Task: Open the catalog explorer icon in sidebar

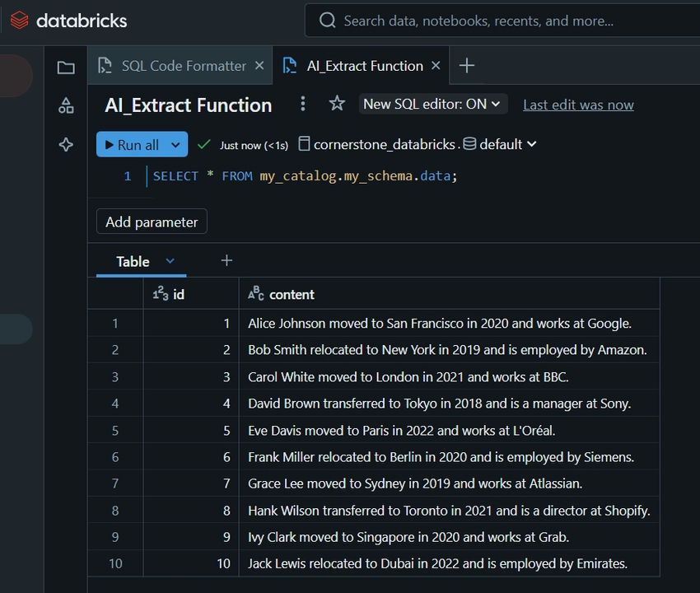Action: click(x=66, y=105)
